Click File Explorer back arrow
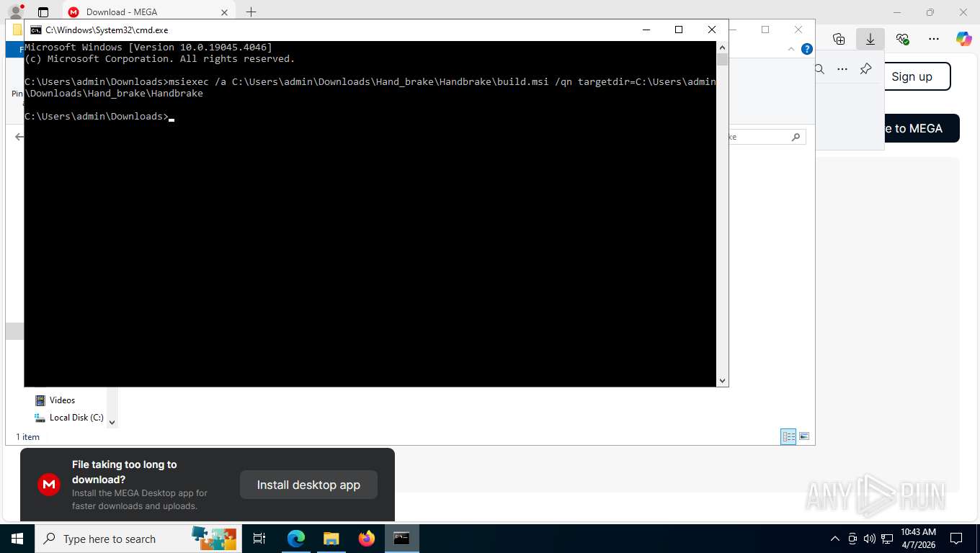Image resolution: width=980 pixels, height=553 pixels. coord(19,137)
